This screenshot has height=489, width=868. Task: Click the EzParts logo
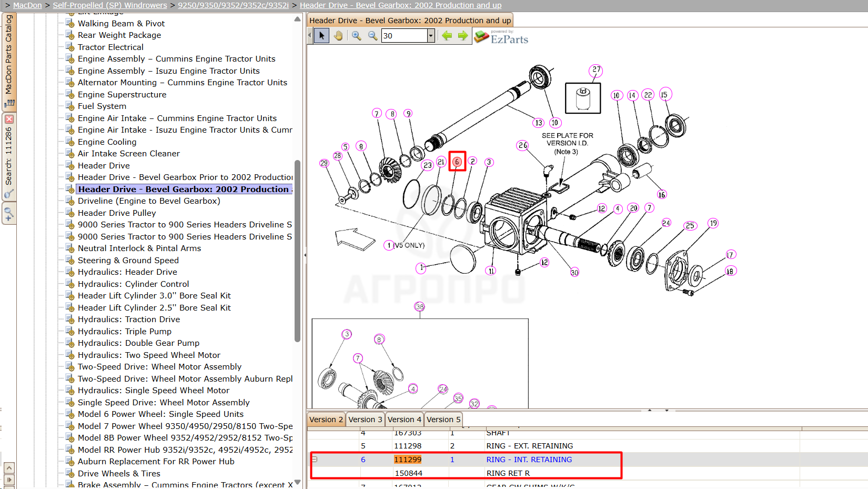point(501,37)
